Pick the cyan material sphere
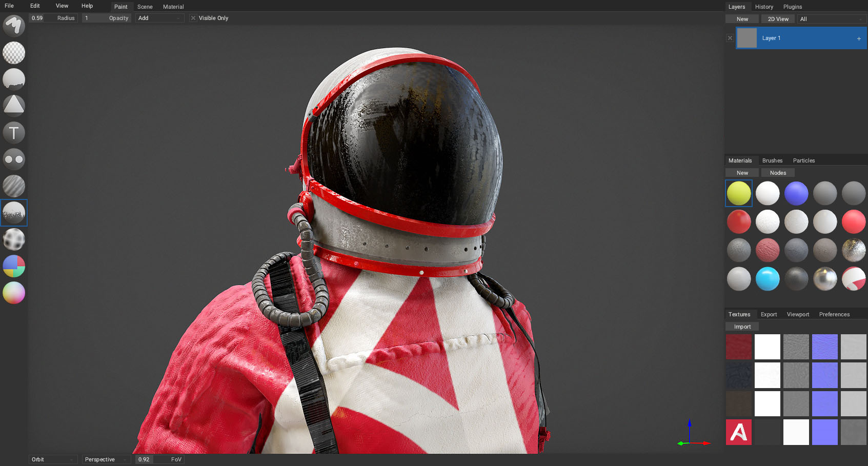The height and width of the screenshot is (466, 868). pos(768,279)
